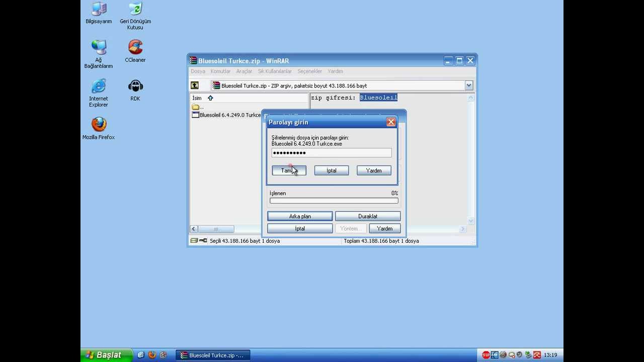Click the Duraklat pause button

pyautogui.click(x=368, y=216)
